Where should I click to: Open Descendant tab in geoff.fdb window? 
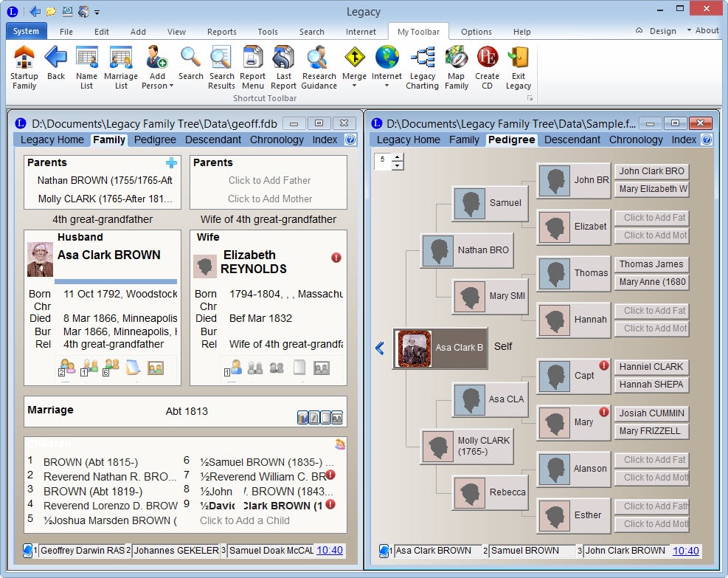pos(213,140)
